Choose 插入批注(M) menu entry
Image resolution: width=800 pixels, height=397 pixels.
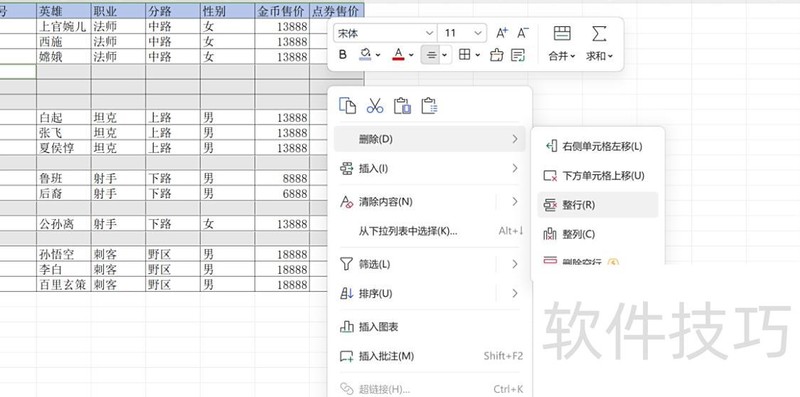pos(430,356)
